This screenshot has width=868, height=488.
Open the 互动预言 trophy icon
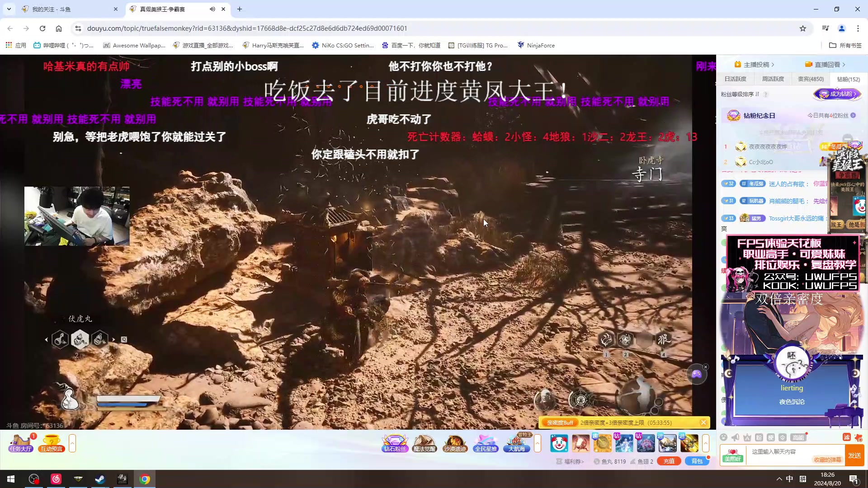point(52,443)
